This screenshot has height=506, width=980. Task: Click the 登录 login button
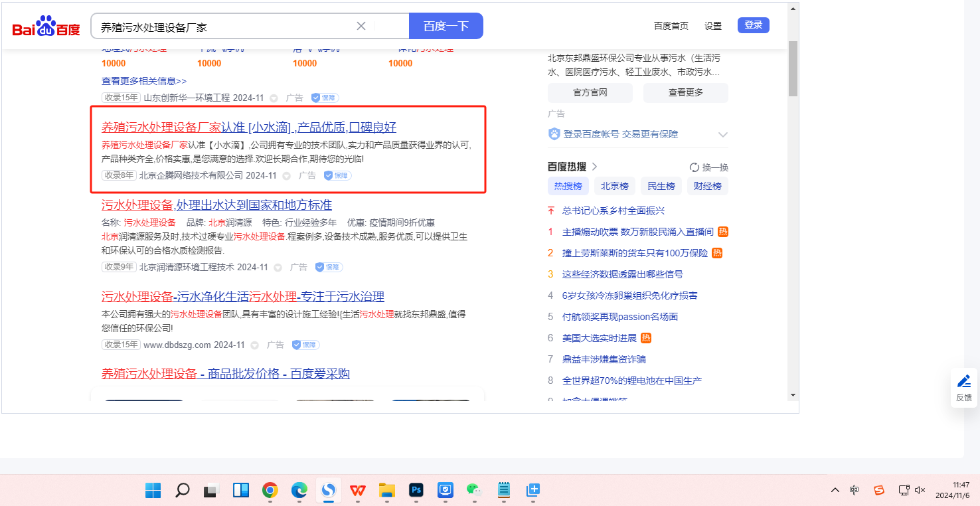point(753,25)
